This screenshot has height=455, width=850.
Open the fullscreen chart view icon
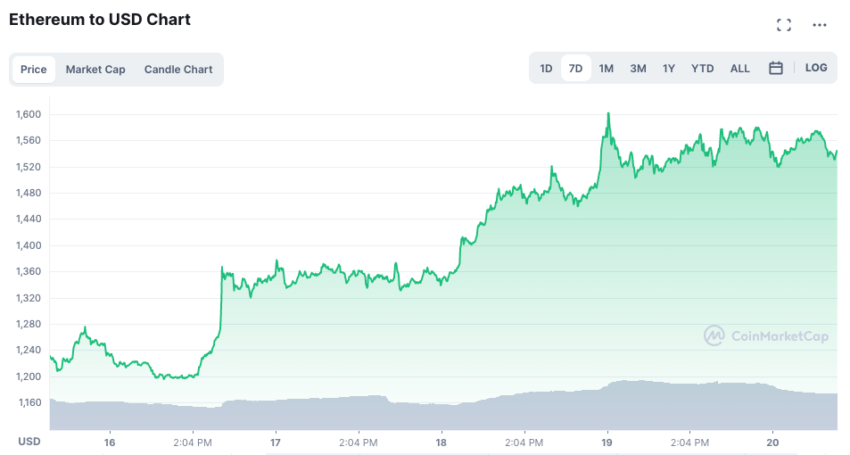pyautogui.click(x=783, y=25)
